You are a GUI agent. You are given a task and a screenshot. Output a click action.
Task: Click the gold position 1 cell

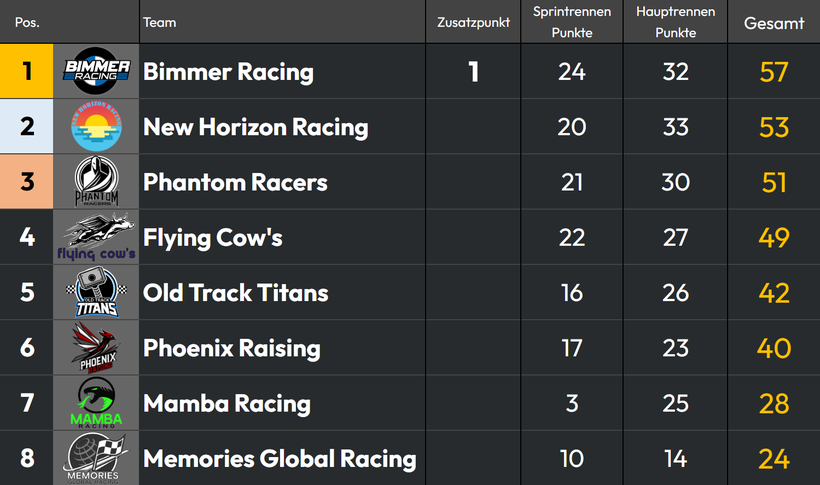tap(27, 71)
